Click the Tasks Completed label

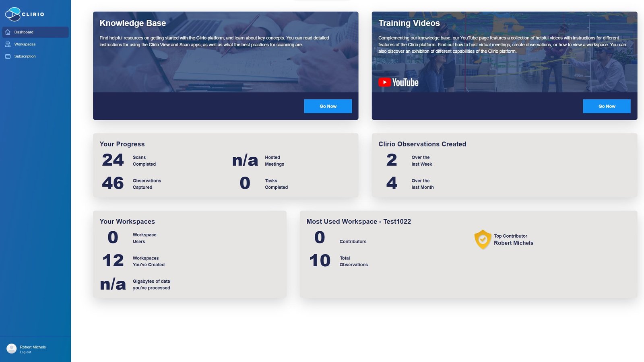pyautogui.click(x=276, y=184)
